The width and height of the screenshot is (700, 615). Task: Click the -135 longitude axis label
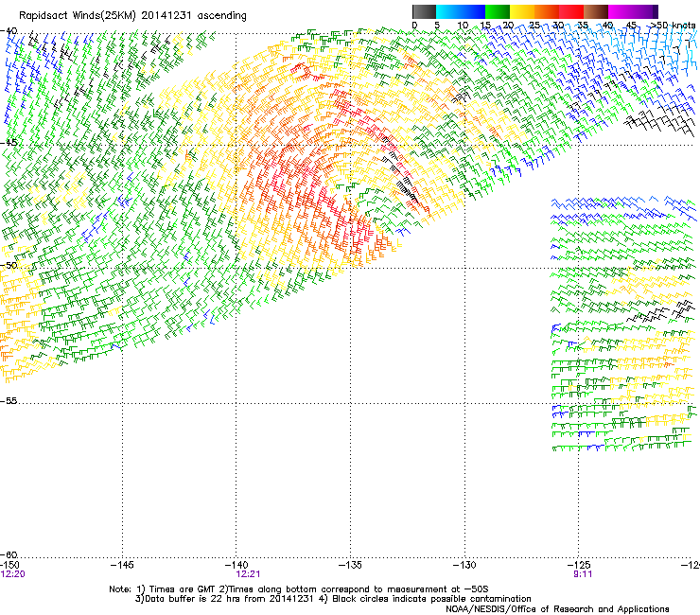350,565
